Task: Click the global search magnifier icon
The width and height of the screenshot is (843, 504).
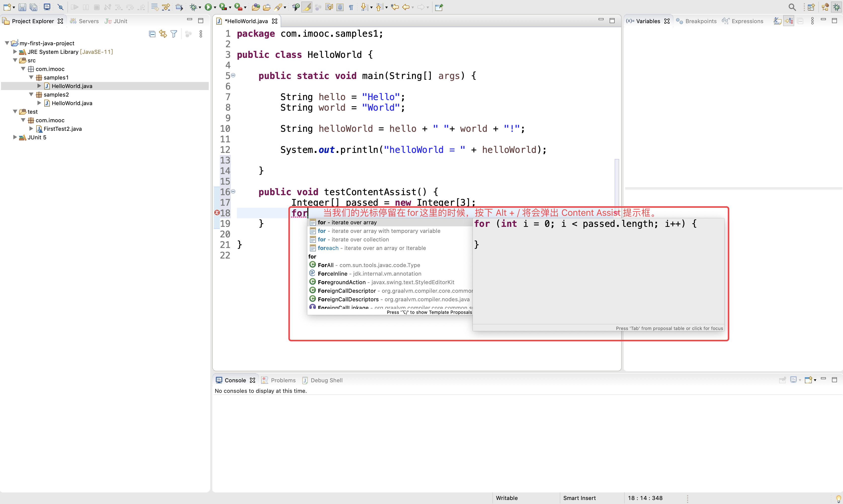Action: tap(792, 7)
